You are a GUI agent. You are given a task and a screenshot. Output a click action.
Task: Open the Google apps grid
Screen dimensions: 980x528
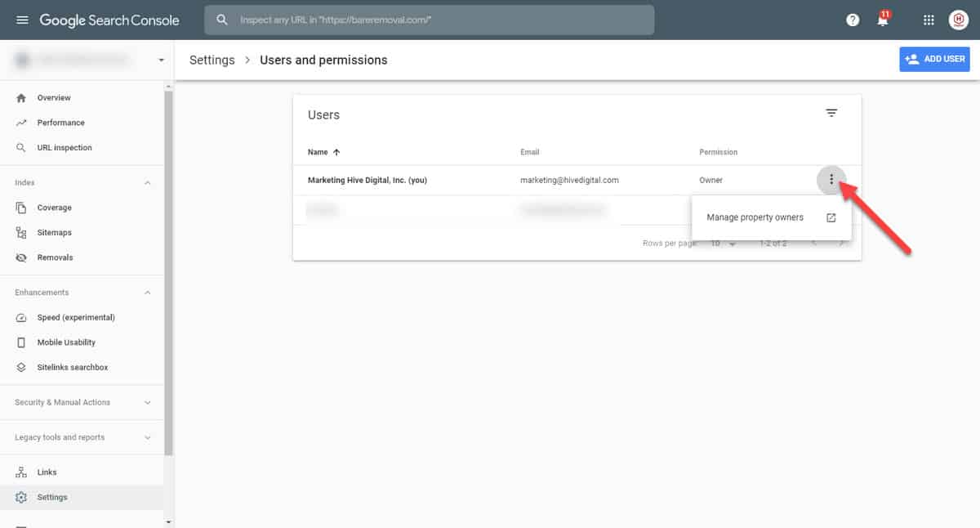click(929, 20)
